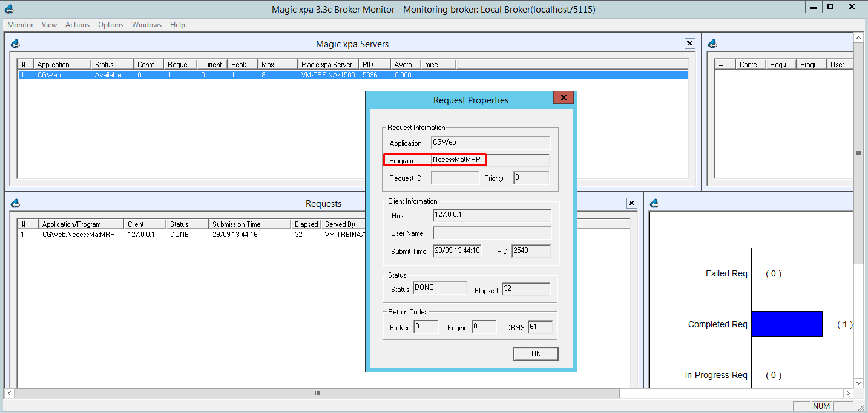Image resolution: width=868 pixels, height=413 pixels.
Task: Click the Host field showing 127.0.0.1
Action: click(492, 215)
